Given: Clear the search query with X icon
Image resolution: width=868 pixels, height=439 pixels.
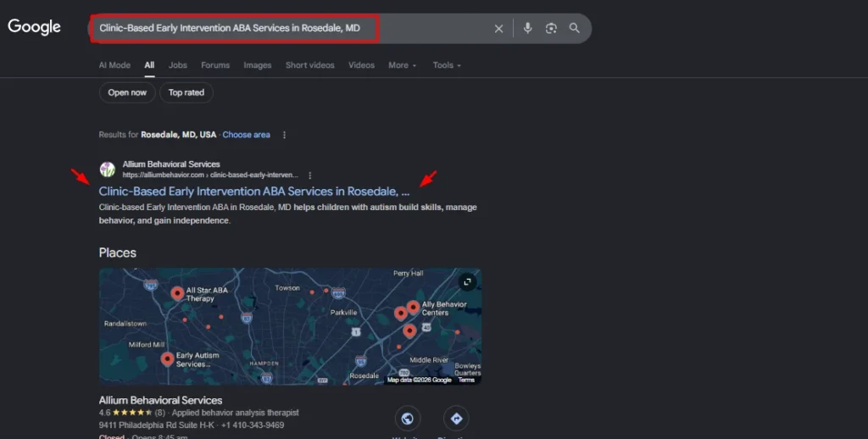Looking at the screenshot, I should click(x=498, y=28).
